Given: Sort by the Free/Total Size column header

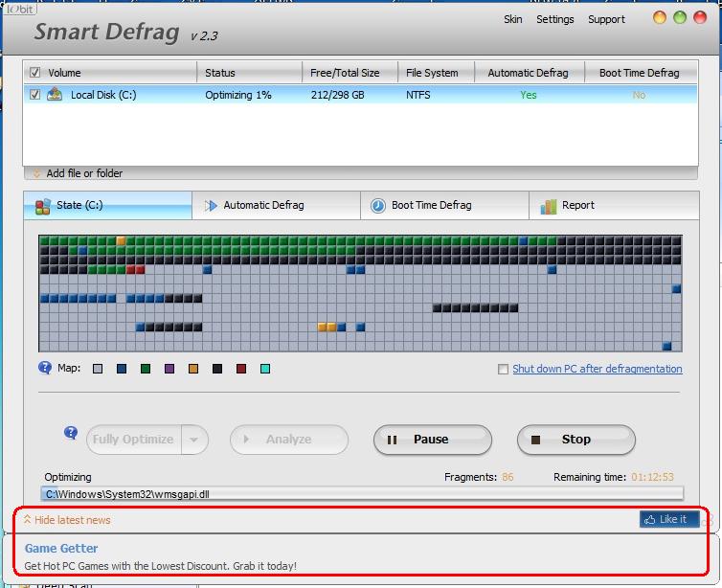Looking at the screenshot, I should [x=350, y=72].
